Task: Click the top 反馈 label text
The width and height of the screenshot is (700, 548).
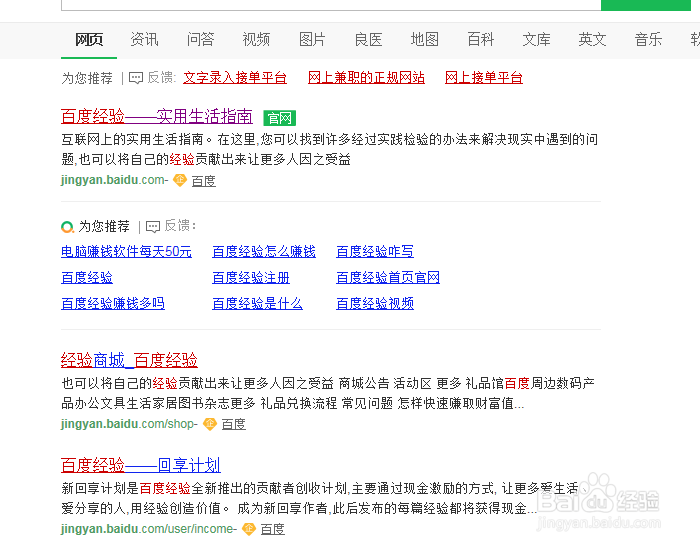Action: pyautogui.click(x=161, y=78)
